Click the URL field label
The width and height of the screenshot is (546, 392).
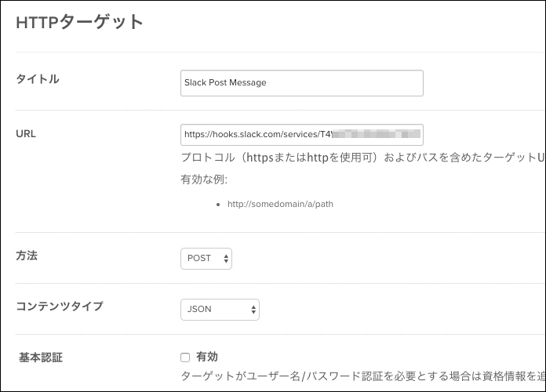(x=26, y=134)
